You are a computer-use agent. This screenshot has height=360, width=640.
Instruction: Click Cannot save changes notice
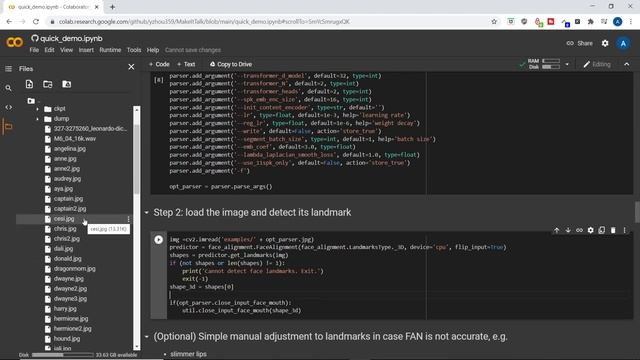[193, 50]
